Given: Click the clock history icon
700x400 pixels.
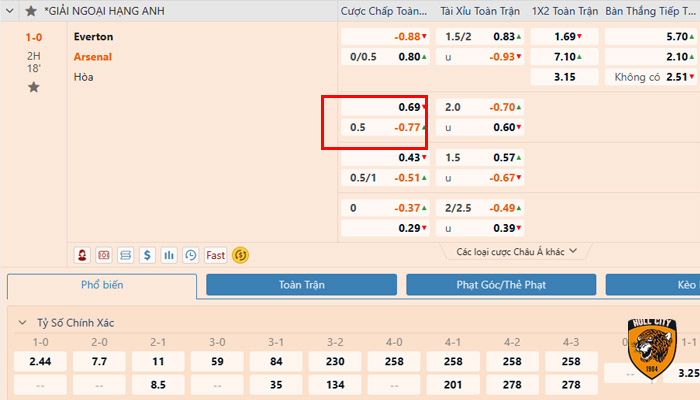Looking at the screenshot, I should 190,255.
